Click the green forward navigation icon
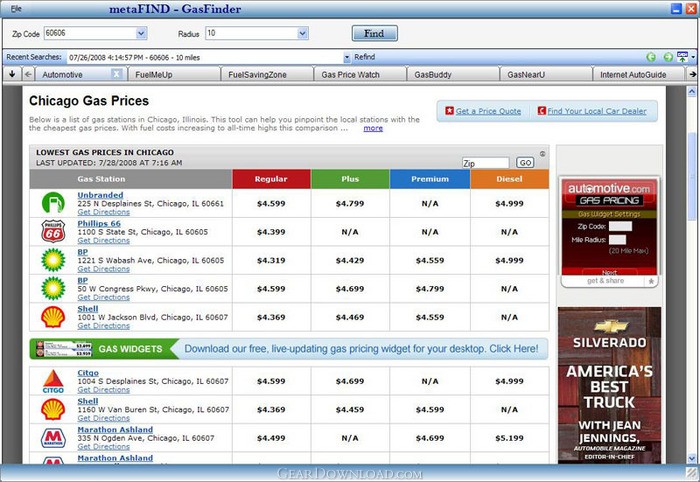The width and height of the screenshot is (700, 482). coord(668,57)
